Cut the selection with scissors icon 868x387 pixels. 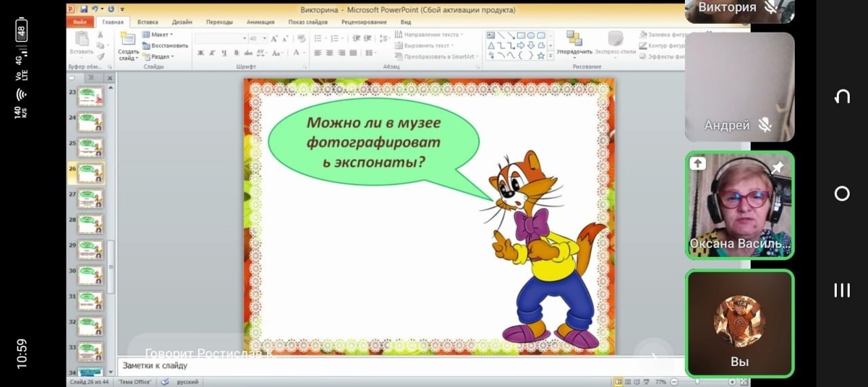[x=101, y=35]
